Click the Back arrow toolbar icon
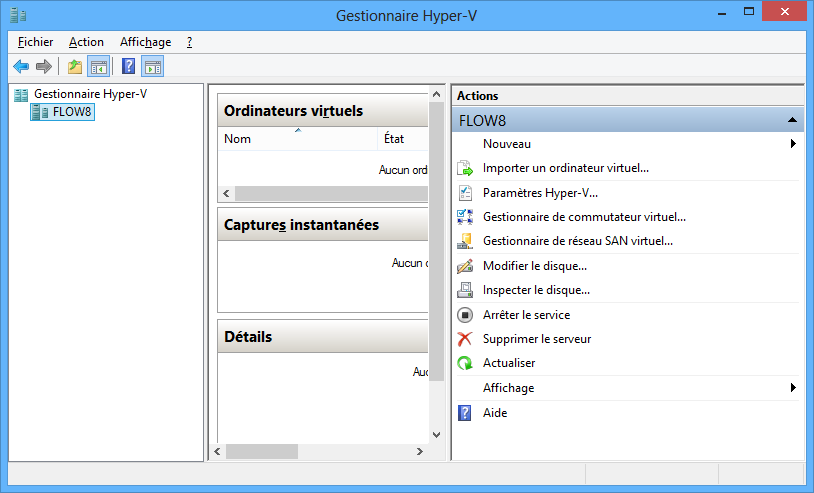The width and height of the screenshot is (814, 493). tap(21, 67)
